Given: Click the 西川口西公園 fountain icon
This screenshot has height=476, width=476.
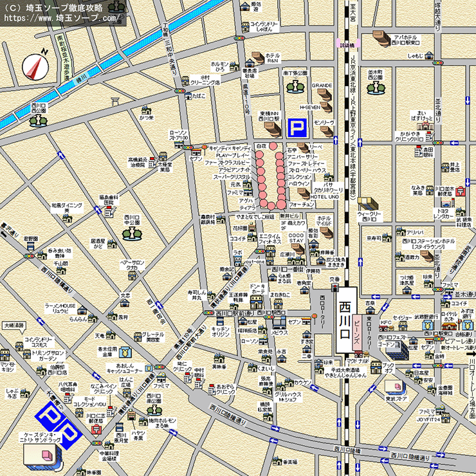Looking at the screenshot, I should click(x=38, y=121).
